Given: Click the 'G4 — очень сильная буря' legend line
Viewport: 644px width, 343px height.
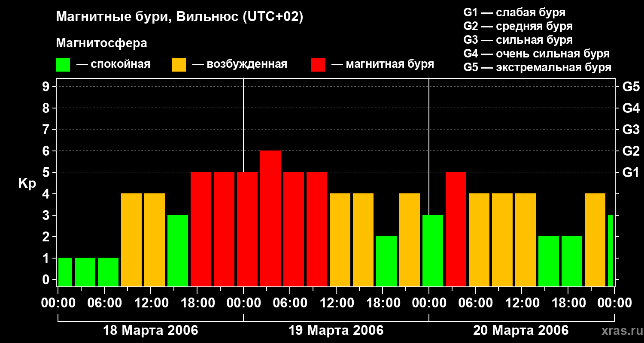Looking at the screenshot, I should (x=536, y=54).
